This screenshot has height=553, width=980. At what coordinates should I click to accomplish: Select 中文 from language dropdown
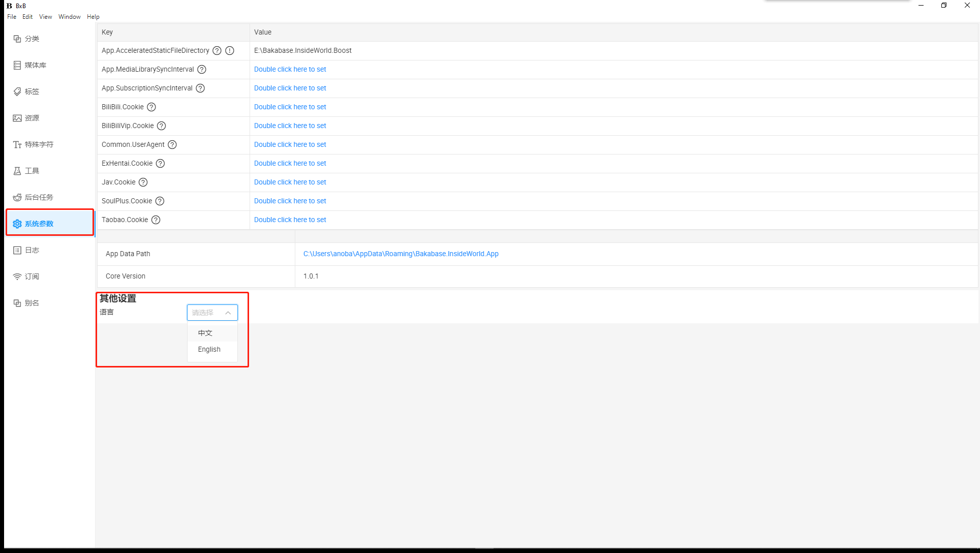[x=205, y=333]
